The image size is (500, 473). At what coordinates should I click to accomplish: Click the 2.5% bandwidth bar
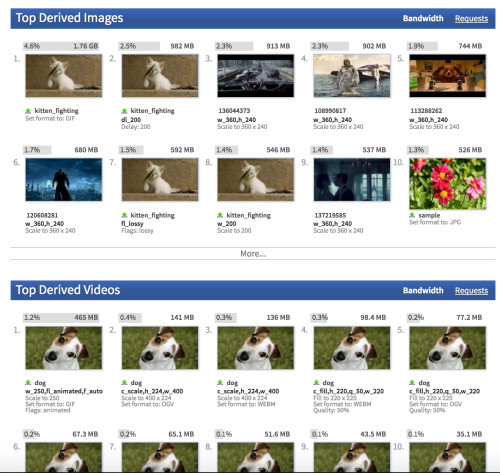(139, 46)
